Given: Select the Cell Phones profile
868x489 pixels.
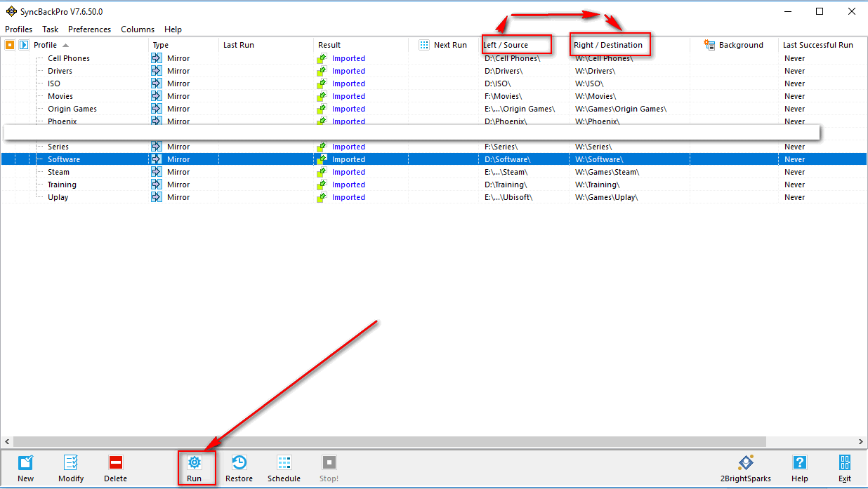Looking at the screenshot, I should tap(69, 58).
